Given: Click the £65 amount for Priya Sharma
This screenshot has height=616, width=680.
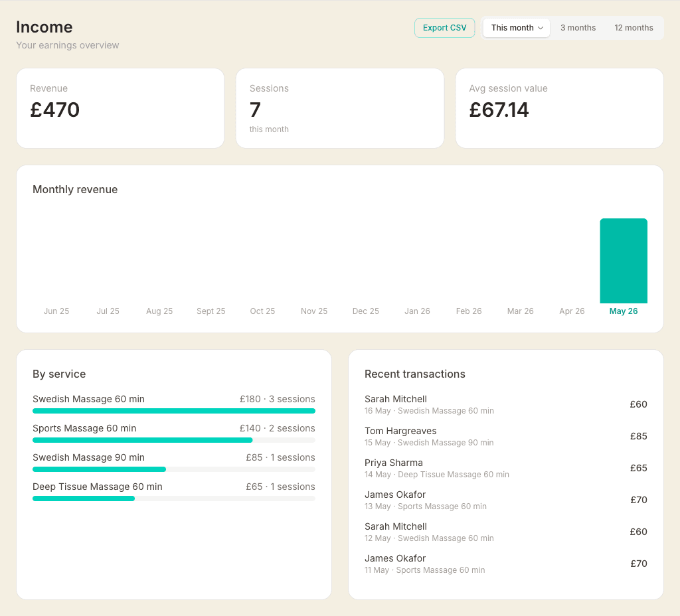Looking at the screenshot, I should [638, 468].
